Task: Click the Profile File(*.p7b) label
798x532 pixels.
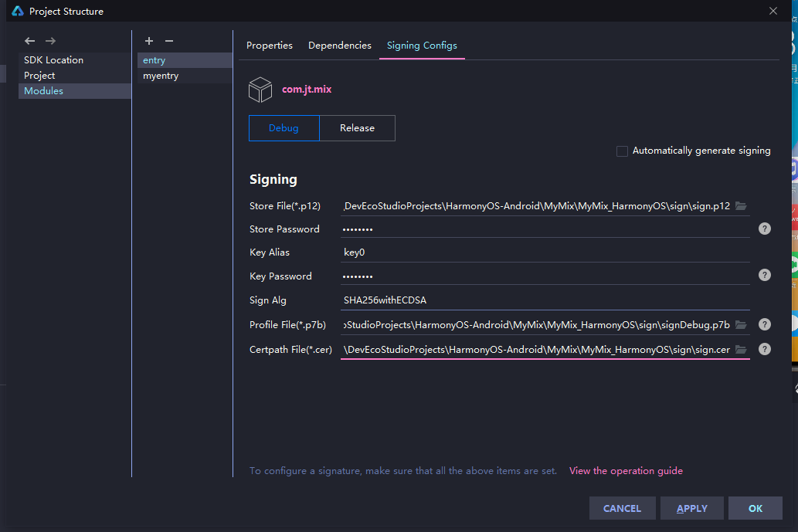Action: 287,324
